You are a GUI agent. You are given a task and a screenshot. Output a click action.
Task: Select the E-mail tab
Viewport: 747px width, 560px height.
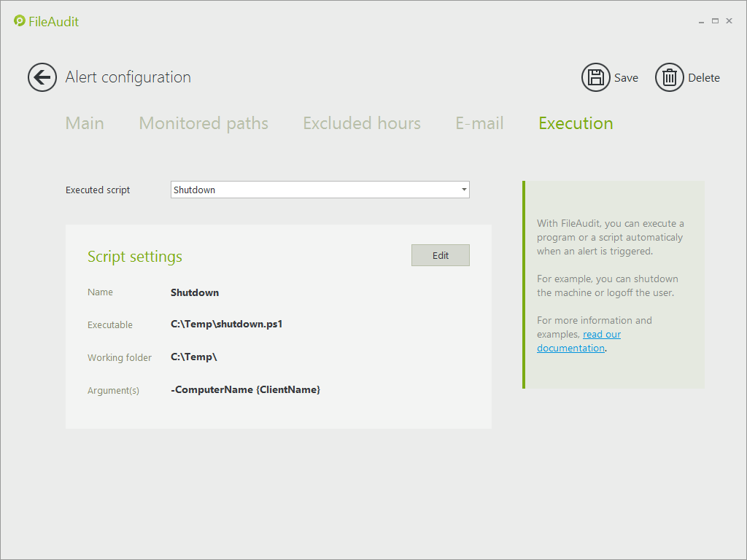[479, 123]
